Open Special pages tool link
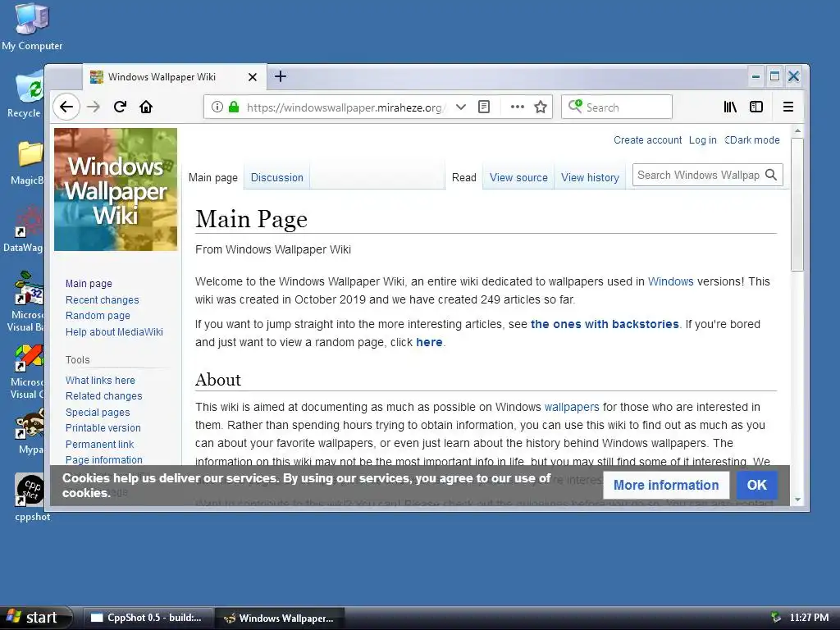 (98, 412)
